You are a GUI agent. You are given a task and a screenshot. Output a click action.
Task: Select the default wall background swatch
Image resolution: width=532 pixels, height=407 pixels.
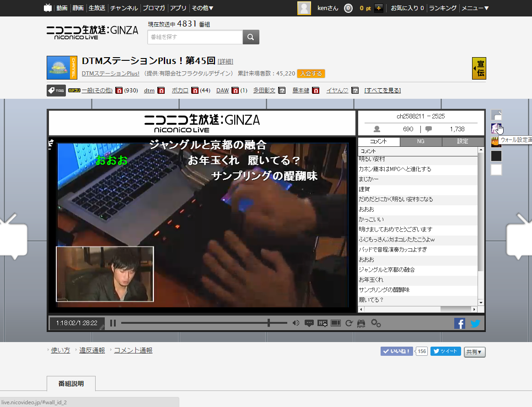tap(496, 115)
